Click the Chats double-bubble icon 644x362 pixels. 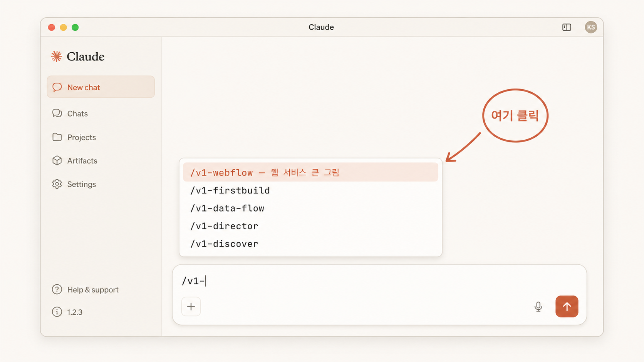point(57,113)
